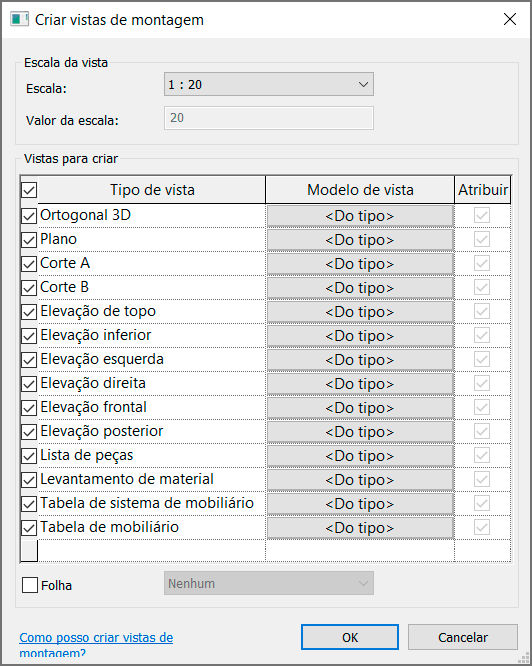532x666 pixels.
Task: Toggle Atribuir checkbox for Tabela de mobiliário
Action: coord(482,527)
